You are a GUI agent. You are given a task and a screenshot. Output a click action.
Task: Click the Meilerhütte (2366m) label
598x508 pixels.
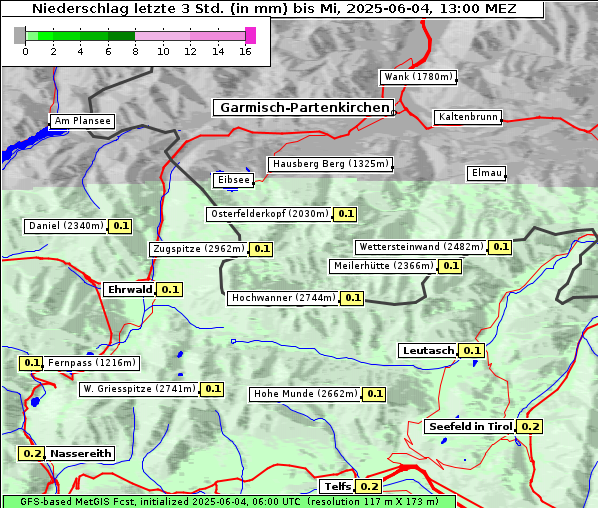point(383,266)
